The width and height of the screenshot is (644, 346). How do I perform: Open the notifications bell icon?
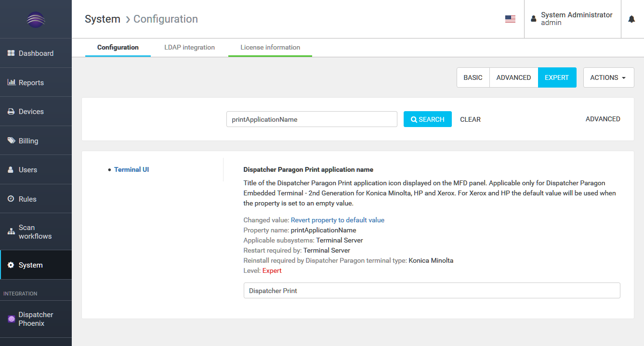(631, 19)
